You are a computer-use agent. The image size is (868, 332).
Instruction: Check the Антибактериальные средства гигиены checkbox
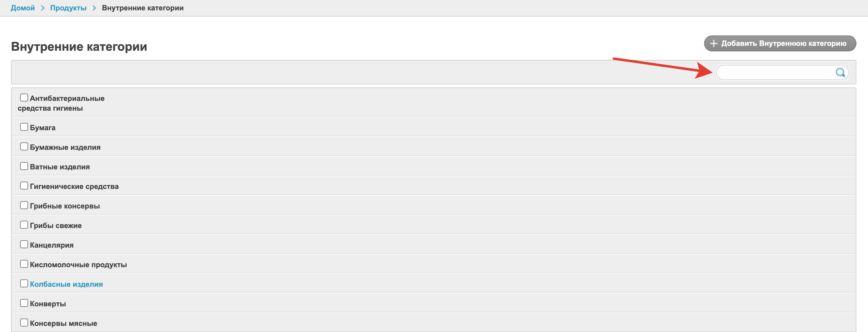(24, 98)
